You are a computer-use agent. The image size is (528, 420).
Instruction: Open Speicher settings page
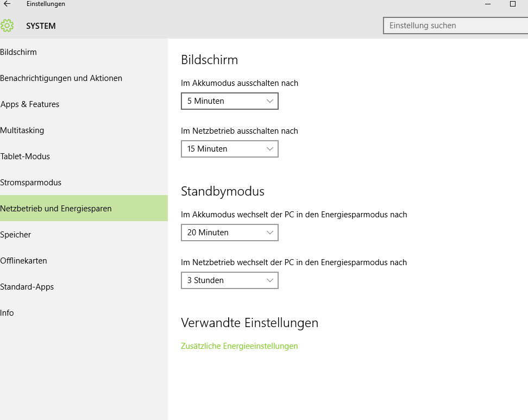[x=84, y=235]
